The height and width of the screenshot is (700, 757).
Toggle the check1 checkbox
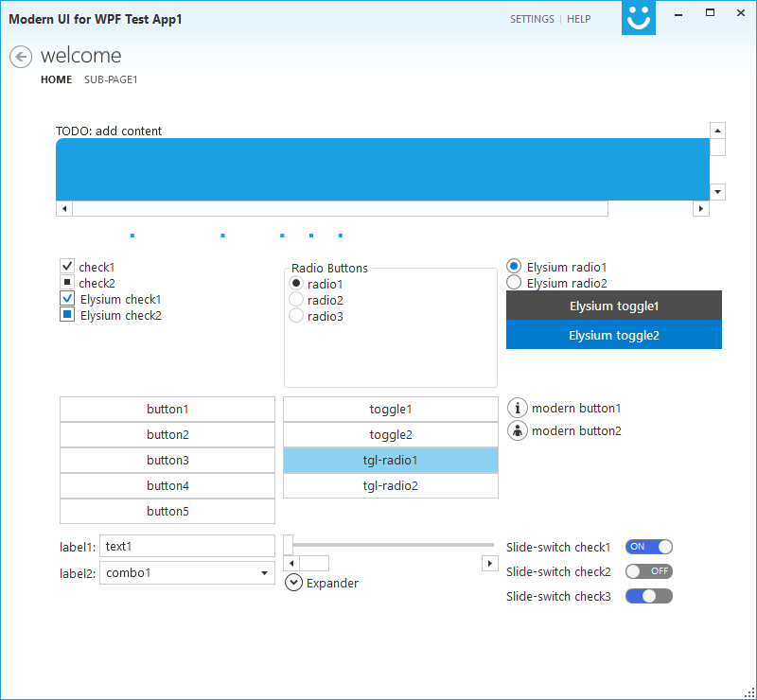[67, 267]
